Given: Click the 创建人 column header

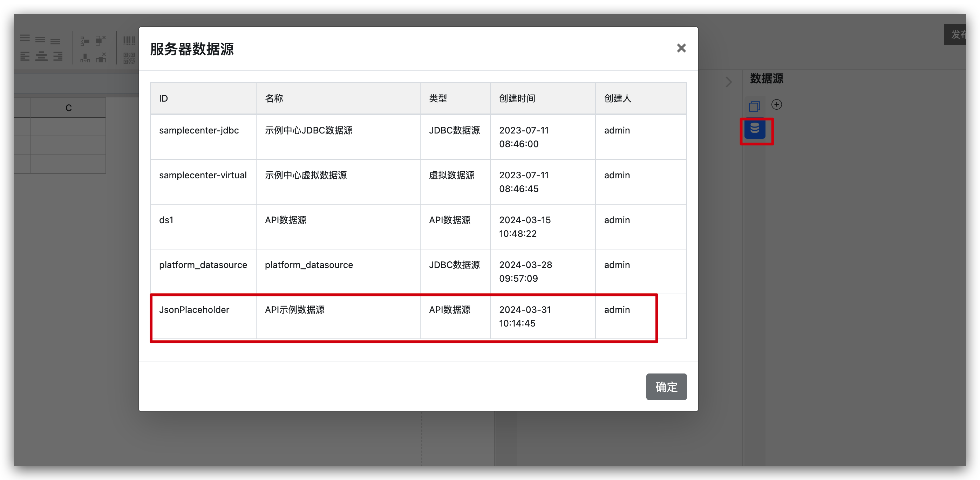Looking at the screenshot, I should tap(641, 98).
